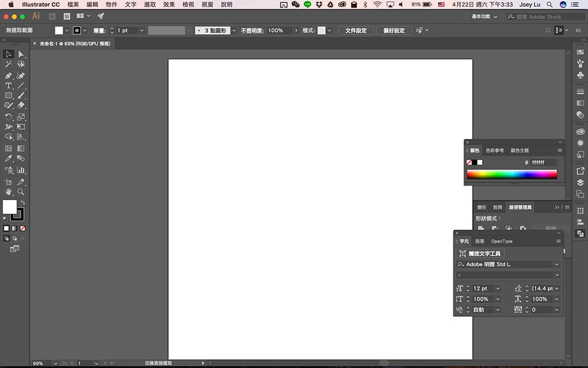Open stroke weight dropdown showing 1 pt
This screenshot has width=588, height=368.
coord(142,31)
